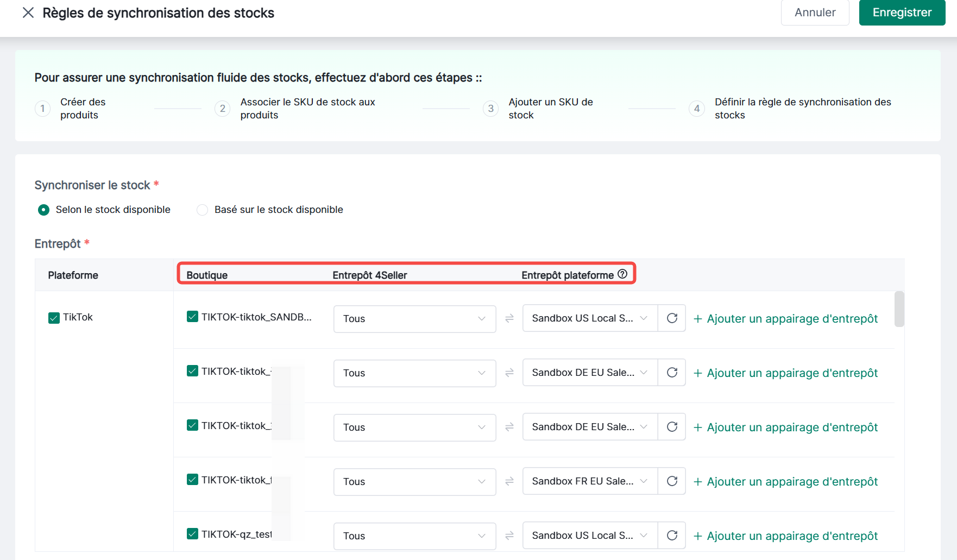This screenshot has width=957, height=560.
Task: Click step 3 'Ajouter un SKU de stock'
Action: tap(550, 109)
